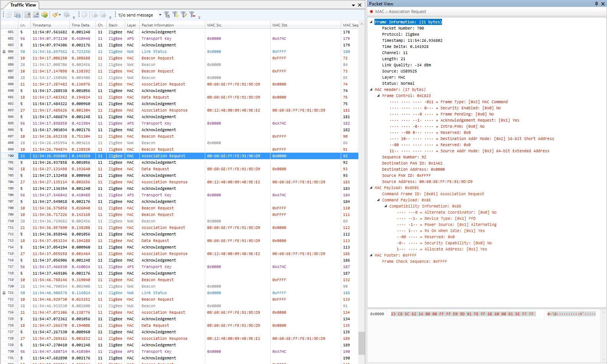Image resolution: width=607 pixels, height=364 pixels.
Task: Click the green arrows refresh icon
Action: click(45, 15)
